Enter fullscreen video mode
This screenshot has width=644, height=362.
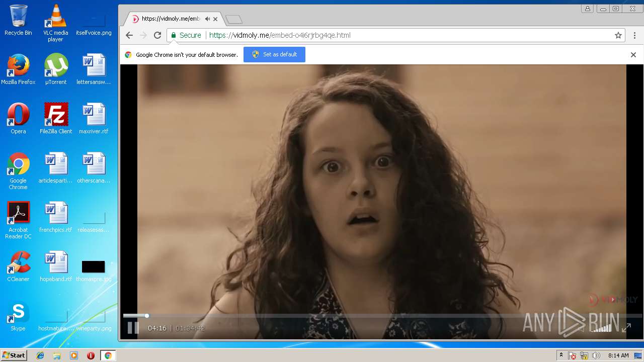626,328
